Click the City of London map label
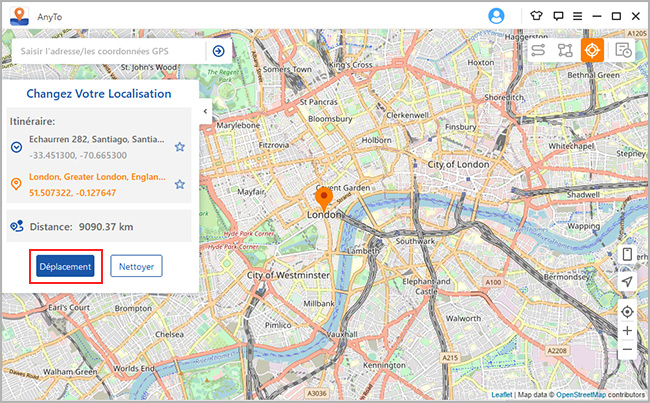 pos(458,164)
